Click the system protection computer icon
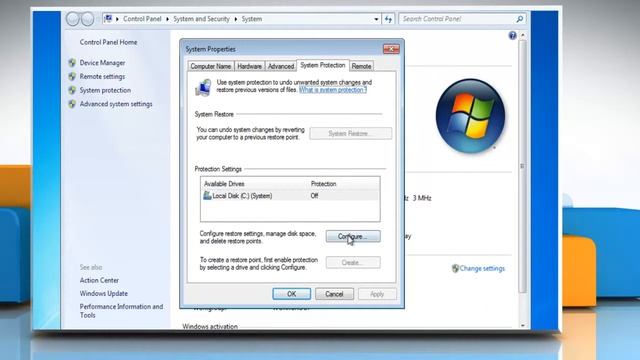Viewport: 640px width, 360px height. coord(203,87)
